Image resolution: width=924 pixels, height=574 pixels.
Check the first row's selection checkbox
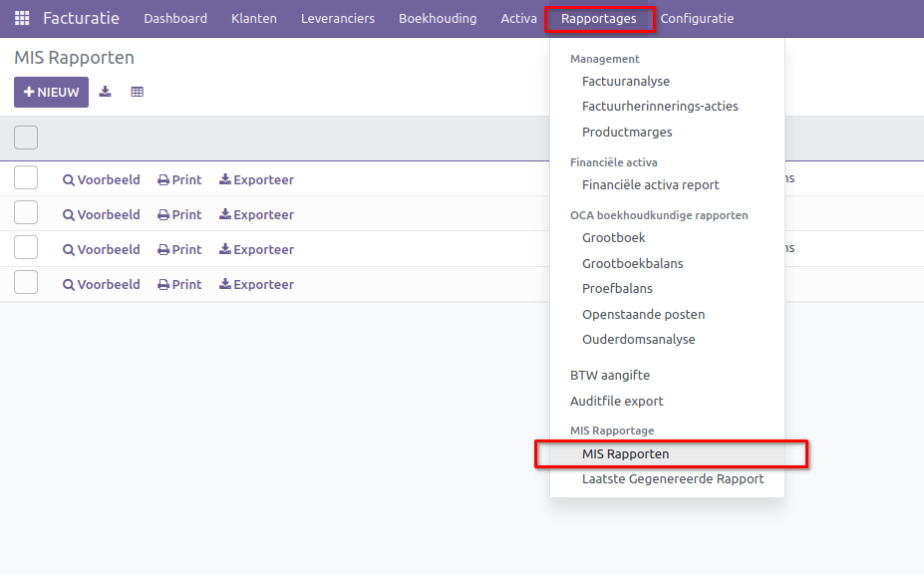click(25, 176)
